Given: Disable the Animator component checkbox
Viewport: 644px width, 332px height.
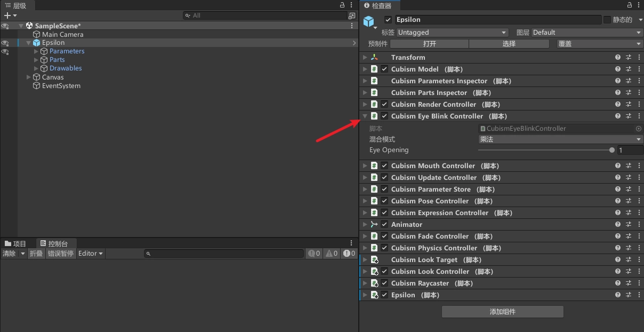Looking at the screenshot, I should tap(384, 224).
